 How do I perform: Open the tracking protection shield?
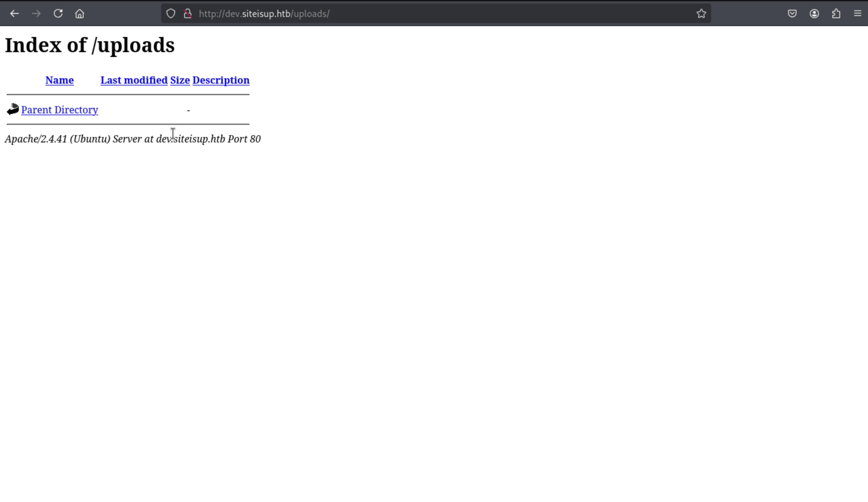(171, 14)
